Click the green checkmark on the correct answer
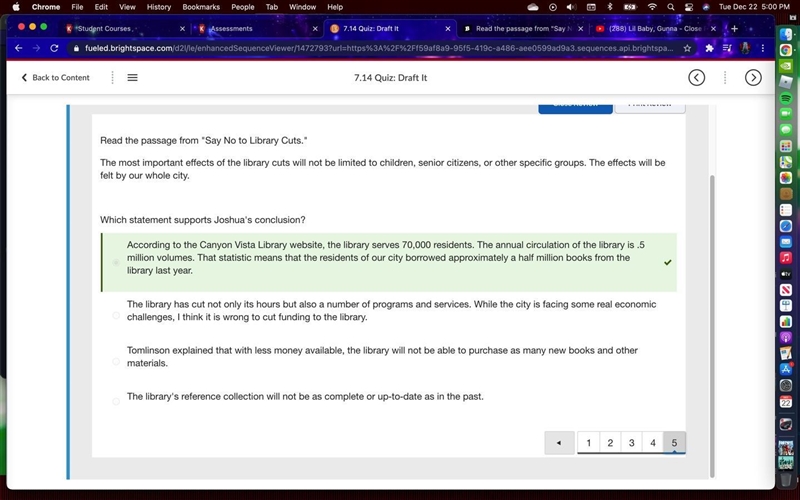Screen dimensions: 800x500 (667, 262)
